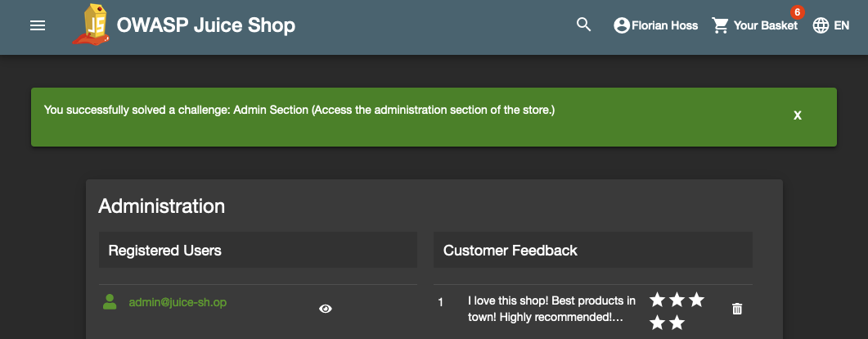Open the Florian Hoss account menu
Image resolution: width=868 pixels, height=339 pixels.
pos(656,25)
